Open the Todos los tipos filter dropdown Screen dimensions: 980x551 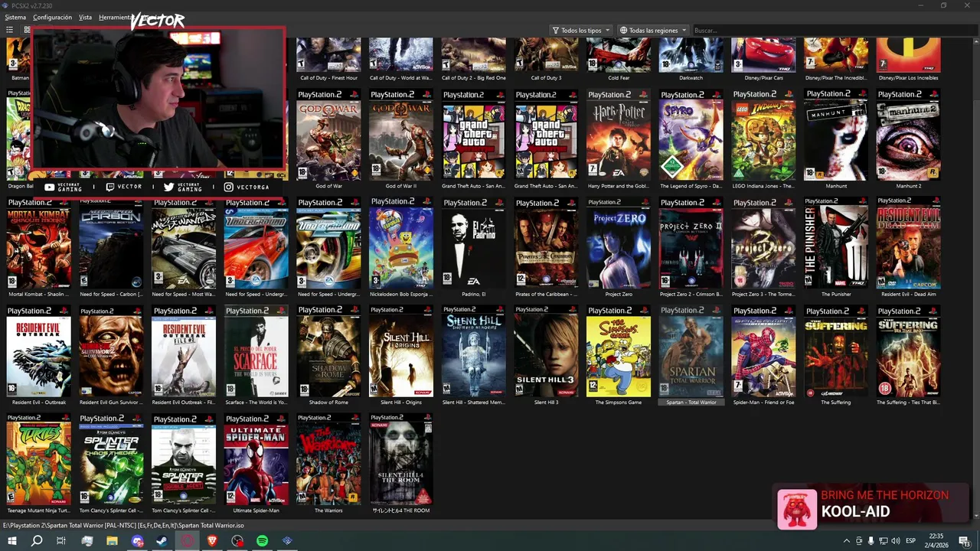pos(581,31)
